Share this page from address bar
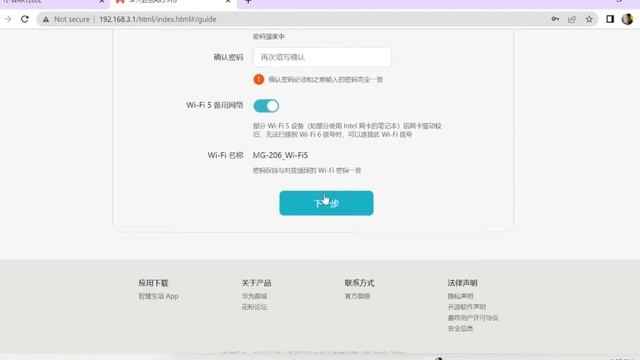 pyautogui.click(x=572, y=19)
